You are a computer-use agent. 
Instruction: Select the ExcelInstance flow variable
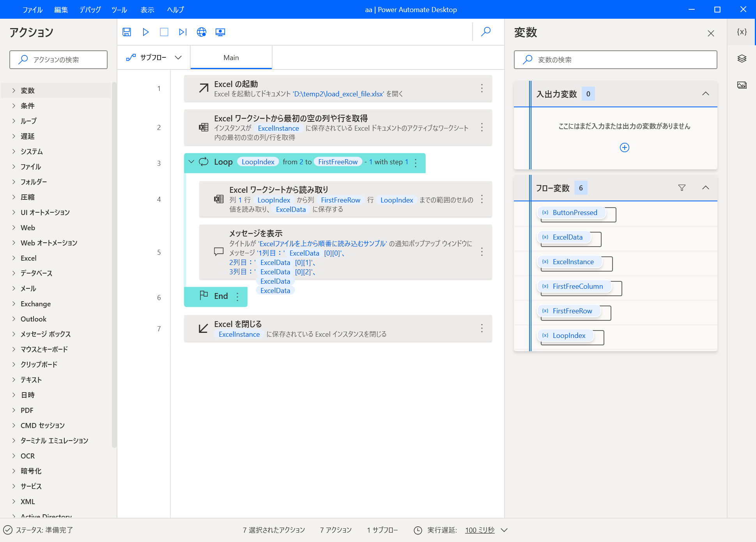569,262
